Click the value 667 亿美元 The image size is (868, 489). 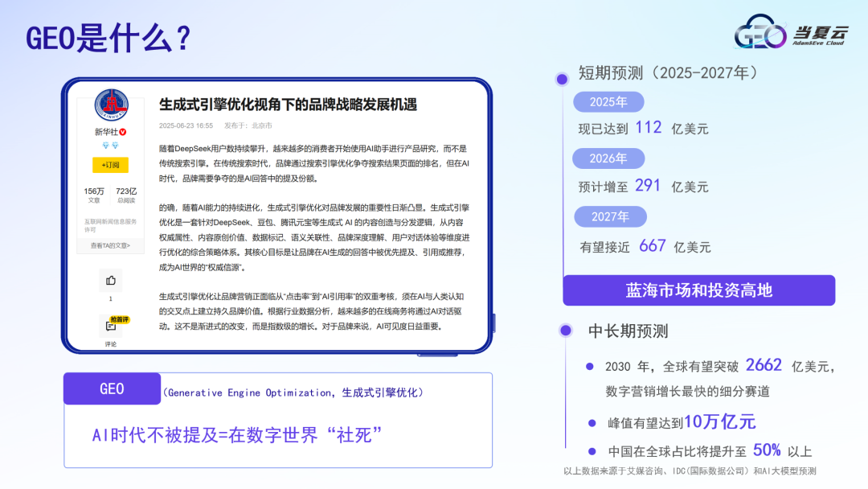[675, 246]
